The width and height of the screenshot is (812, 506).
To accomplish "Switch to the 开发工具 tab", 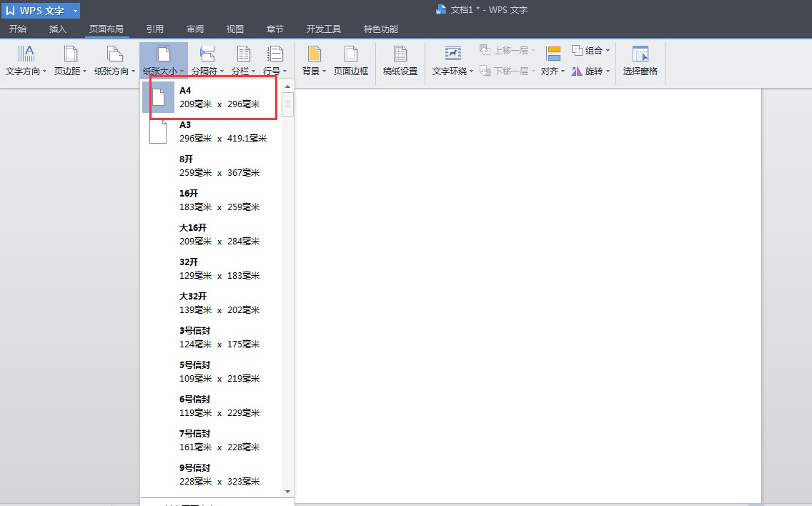I will click(x=323, y=29).
